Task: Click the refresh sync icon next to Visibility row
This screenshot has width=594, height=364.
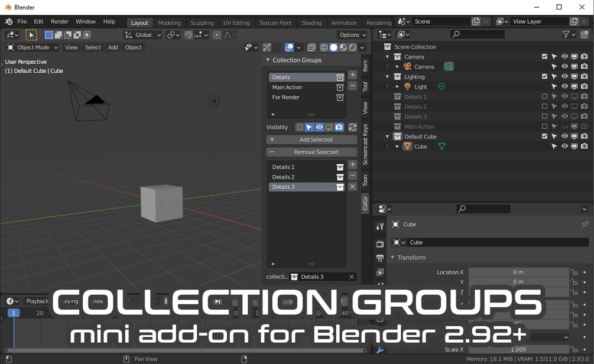Action: tap(353, 126)
